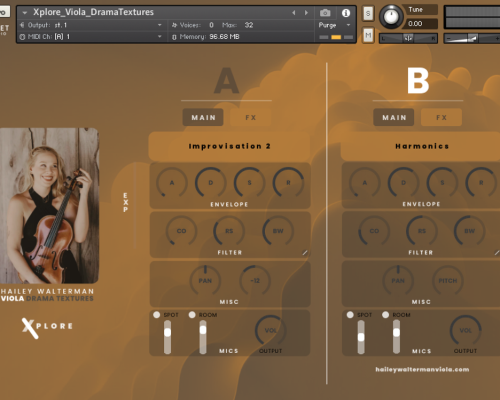Click the PAN knob in layer A
Screen dimensions: 500x400
point(205,281)
